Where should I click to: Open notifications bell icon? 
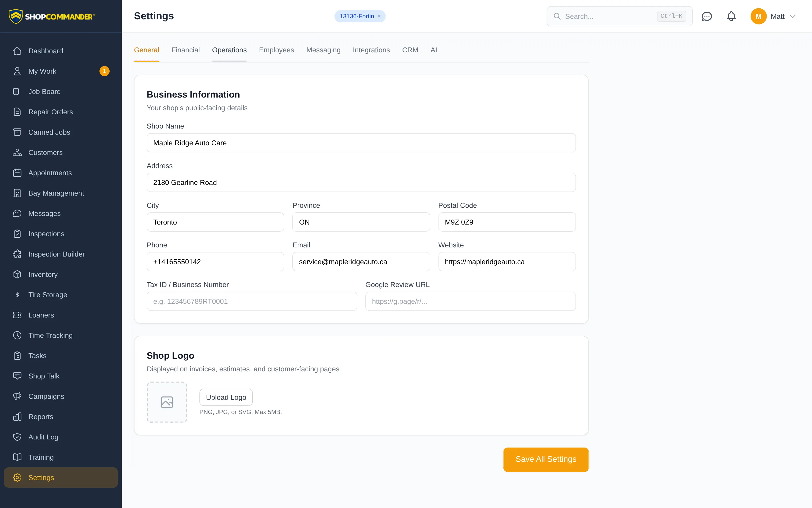click(731, 16)
